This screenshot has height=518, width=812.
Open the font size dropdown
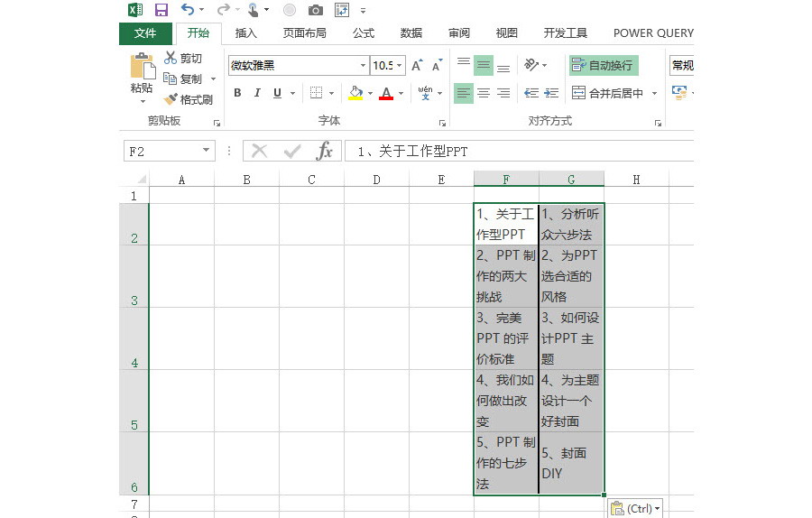(400, 65)
